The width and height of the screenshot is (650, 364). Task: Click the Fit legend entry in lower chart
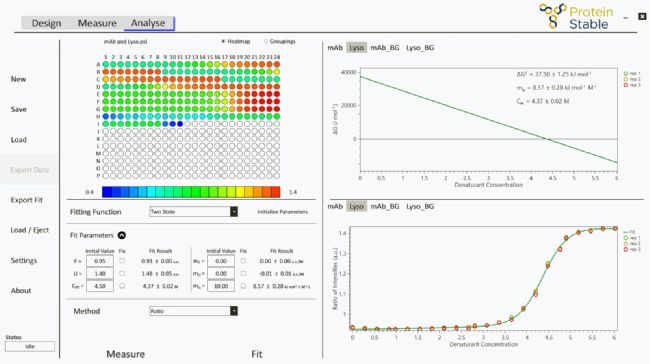(630, 232)
